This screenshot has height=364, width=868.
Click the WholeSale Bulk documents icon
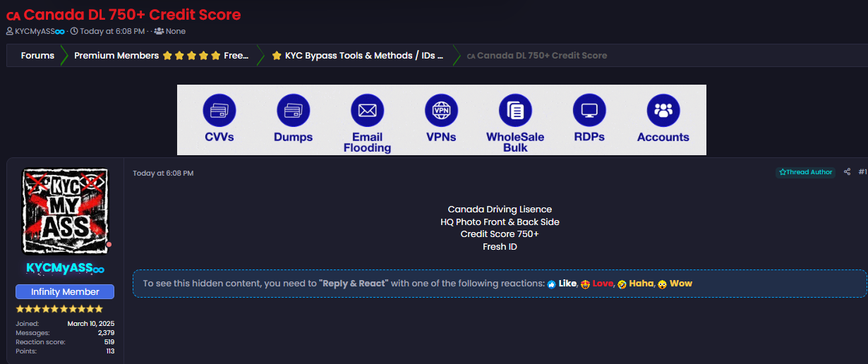coord(515,111)
